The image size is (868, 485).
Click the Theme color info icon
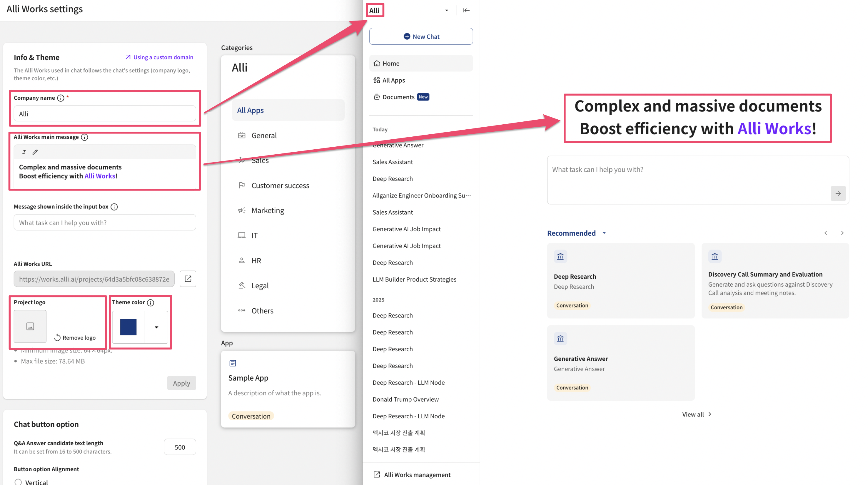tap(151, 302)
